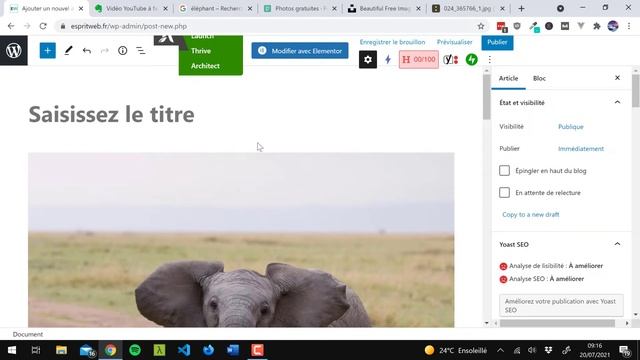The height and width of the screenshot is (360, 640).
Task: Open editor options three-dot menu
Action: 489,60
